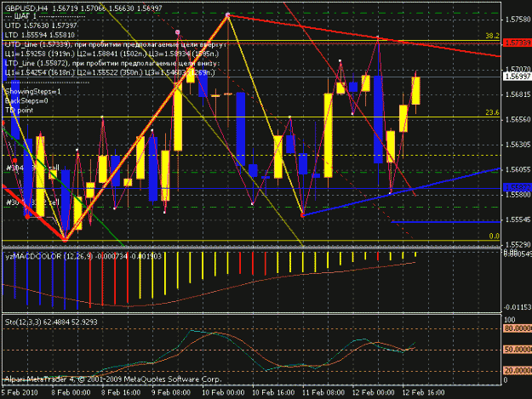The height and width of the screenshot is (399, 532).
Task: Select the 'TD point' label
Action: [20, 111]
